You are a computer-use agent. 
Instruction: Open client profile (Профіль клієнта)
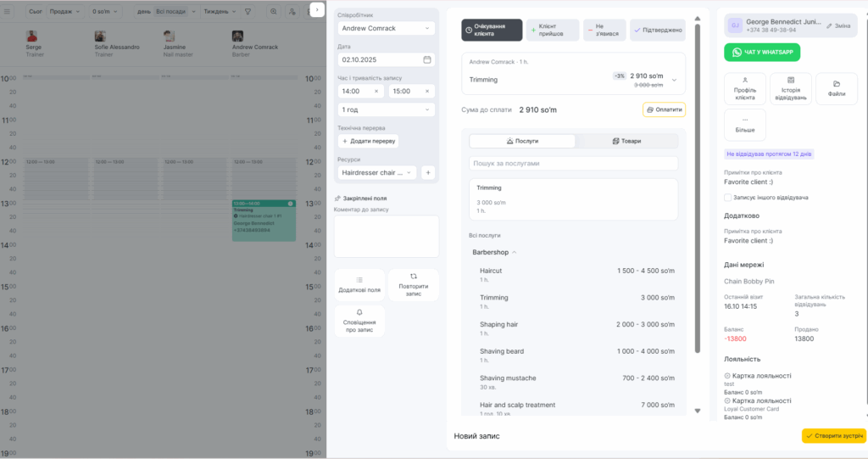pos(745,89)
